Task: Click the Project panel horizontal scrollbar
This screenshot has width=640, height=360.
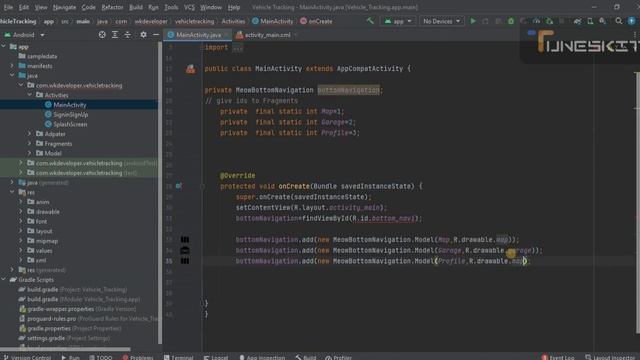Action: 65,349
